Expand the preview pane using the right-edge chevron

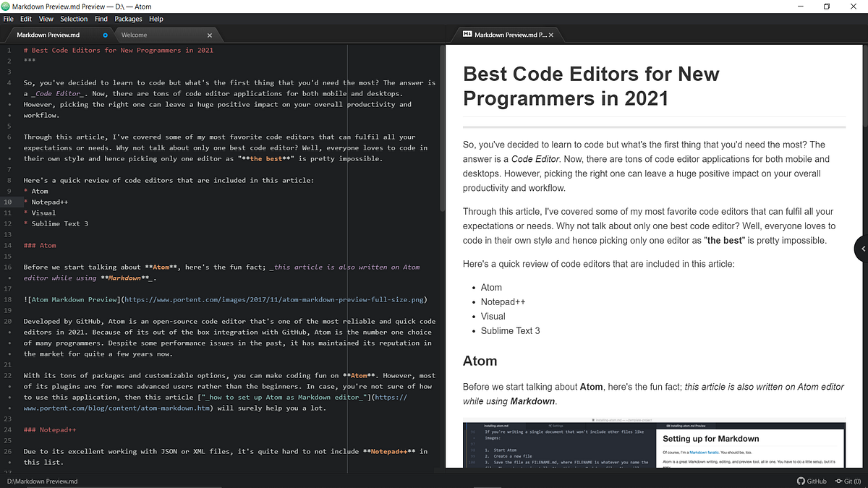(x=863, y=248)
